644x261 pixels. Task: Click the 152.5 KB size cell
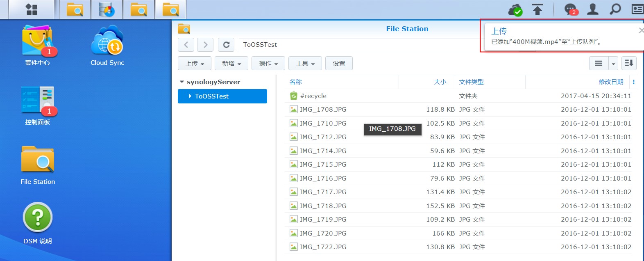click(x=440, y=206)
